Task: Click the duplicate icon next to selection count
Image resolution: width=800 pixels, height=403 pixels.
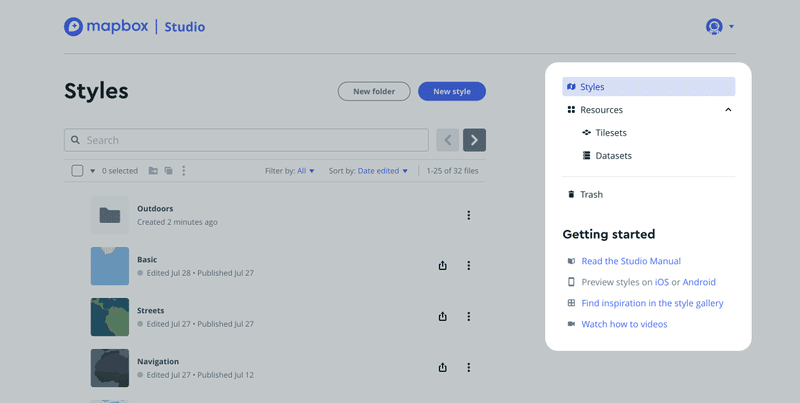Action: coord(168,171)
